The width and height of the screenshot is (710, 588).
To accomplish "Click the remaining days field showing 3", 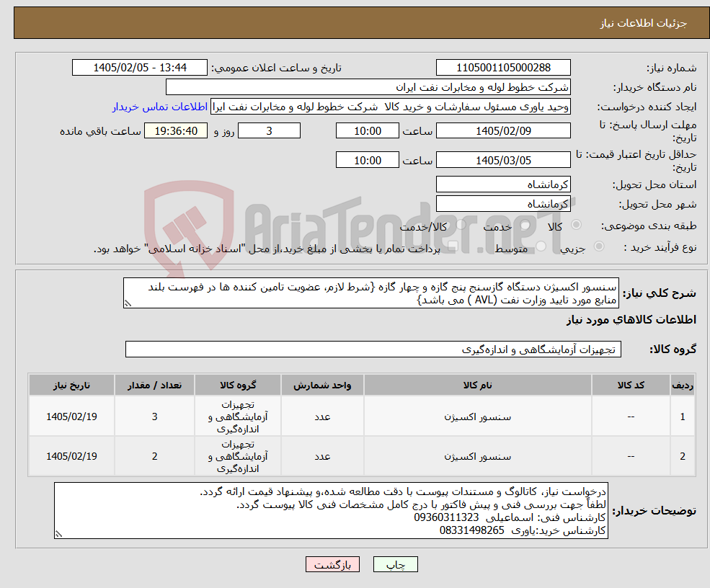I will tap(269, 131).
